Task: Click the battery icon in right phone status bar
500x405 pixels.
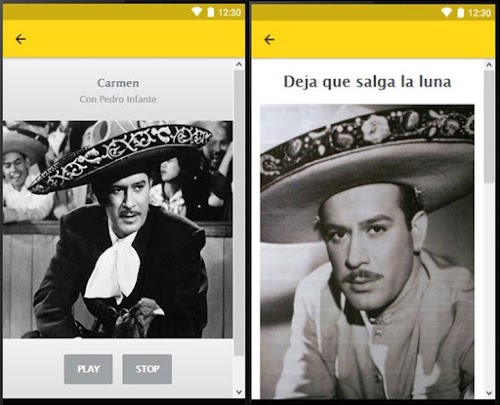Action: pyautogui.click(x=460, y=13)
